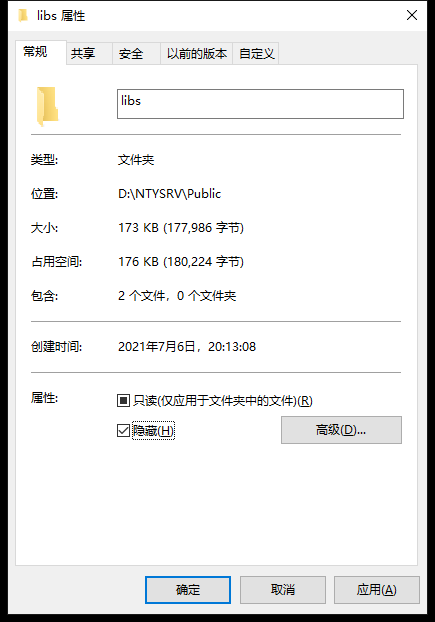The width and height of the screenshot is (435, 622).
Task: Click the 隐藏(H) checkbox label text
Action: pyautogui.click(x=153, y=430)
